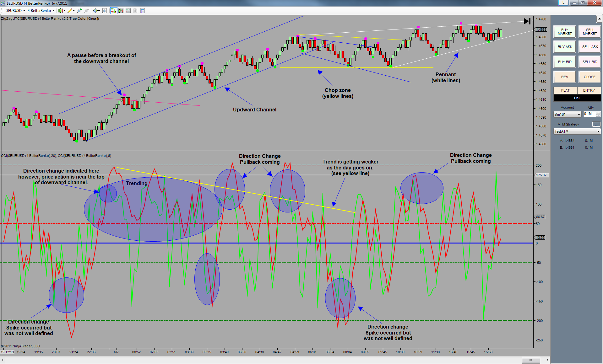Decrease quantity with the down stepper arrow
Image resolution: width=603 pixels, height=364 pixels.
click(x=598, y=115)
